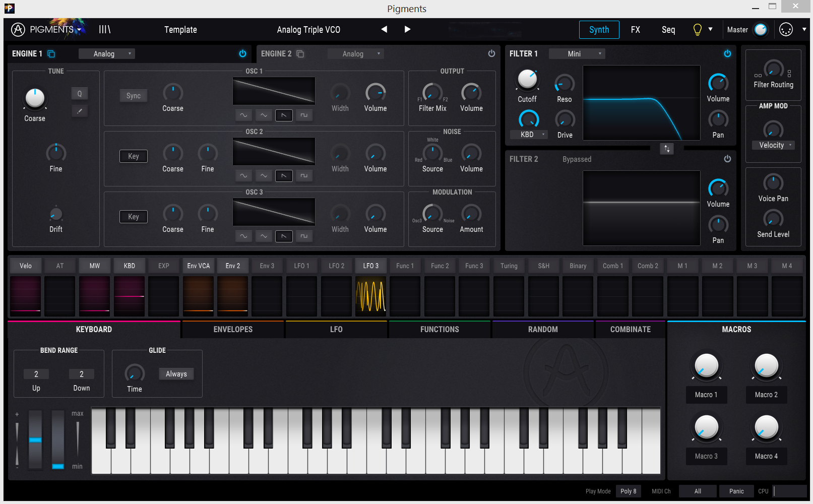Click the Pigments logo icon
813x504 pixels.
tap(18, 30)
